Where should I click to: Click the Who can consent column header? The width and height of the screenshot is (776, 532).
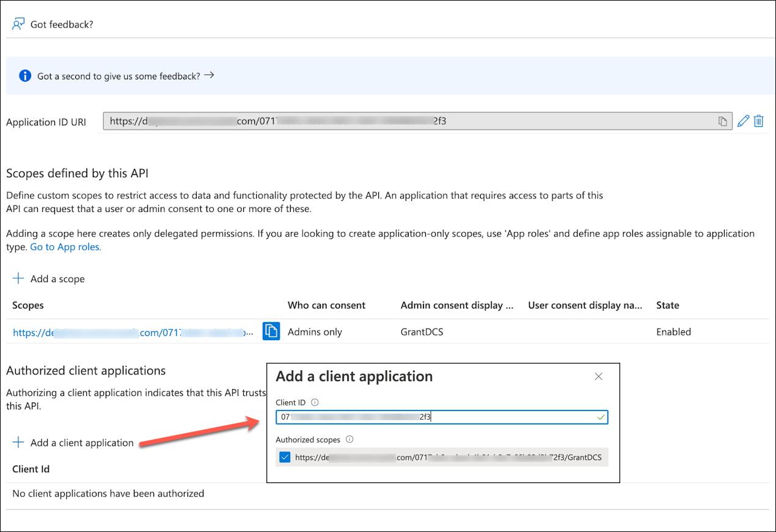click(326, 305)
